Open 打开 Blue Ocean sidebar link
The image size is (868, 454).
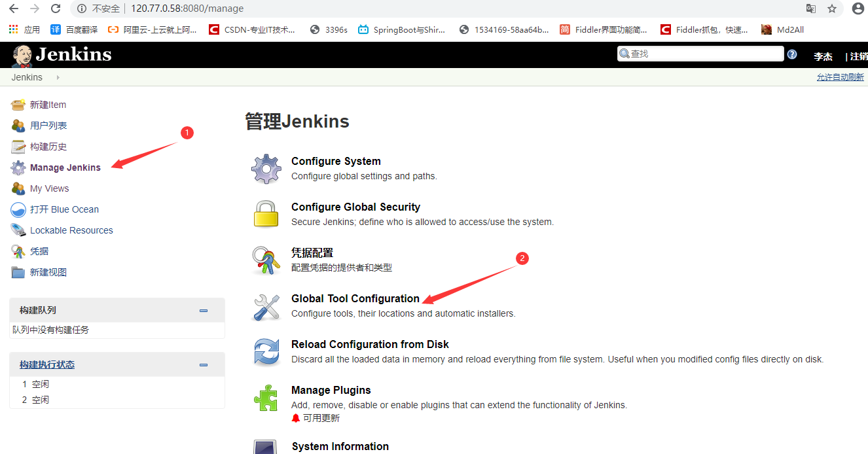64,209
